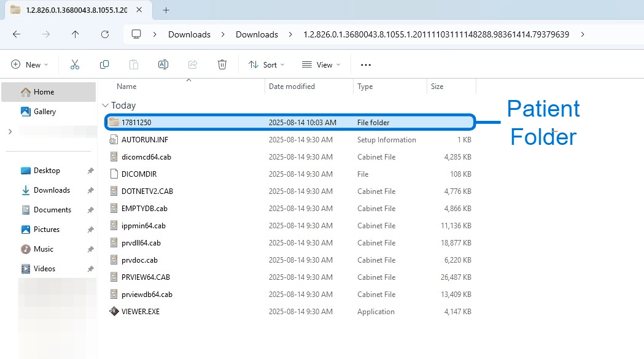Click the Copy icon in toolbar
Screen dimensions: 644x359
point(104,64)
